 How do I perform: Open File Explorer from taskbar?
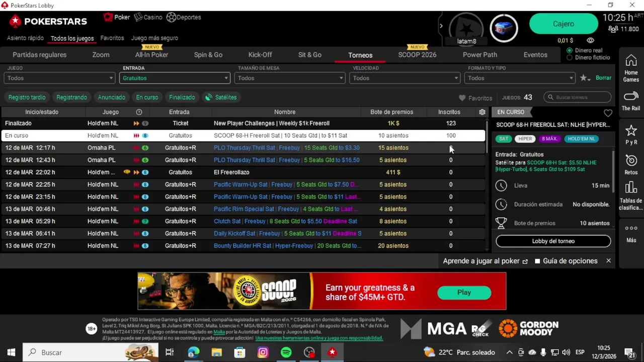217,352
